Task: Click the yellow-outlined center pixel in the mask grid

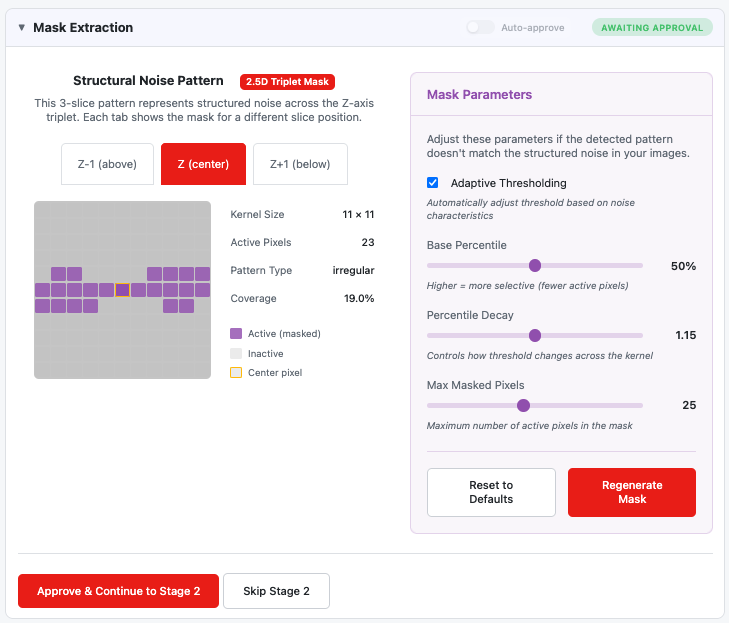Action: pos(122,290)
